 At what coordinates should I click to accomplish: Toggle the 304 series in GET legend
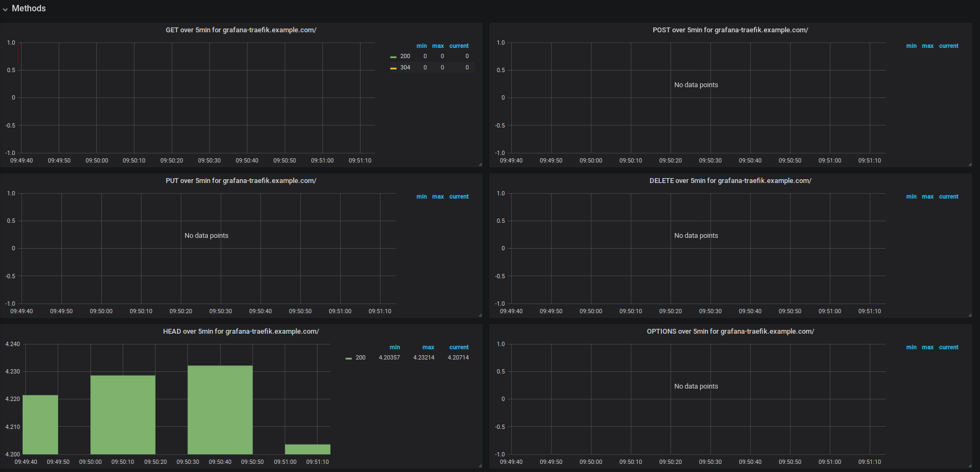405,68
